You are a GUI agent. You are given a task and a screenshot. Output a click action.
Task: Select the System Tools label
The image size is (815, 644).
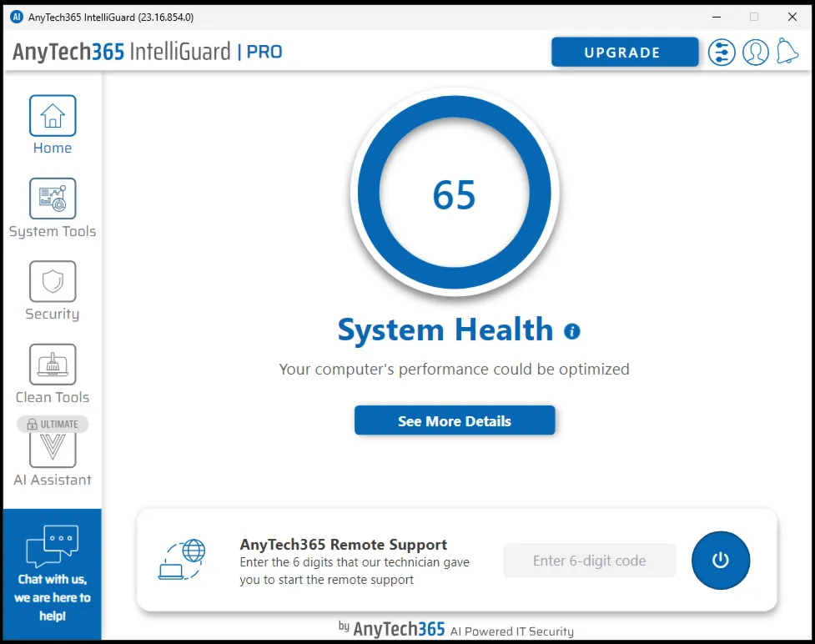point(53,231)
